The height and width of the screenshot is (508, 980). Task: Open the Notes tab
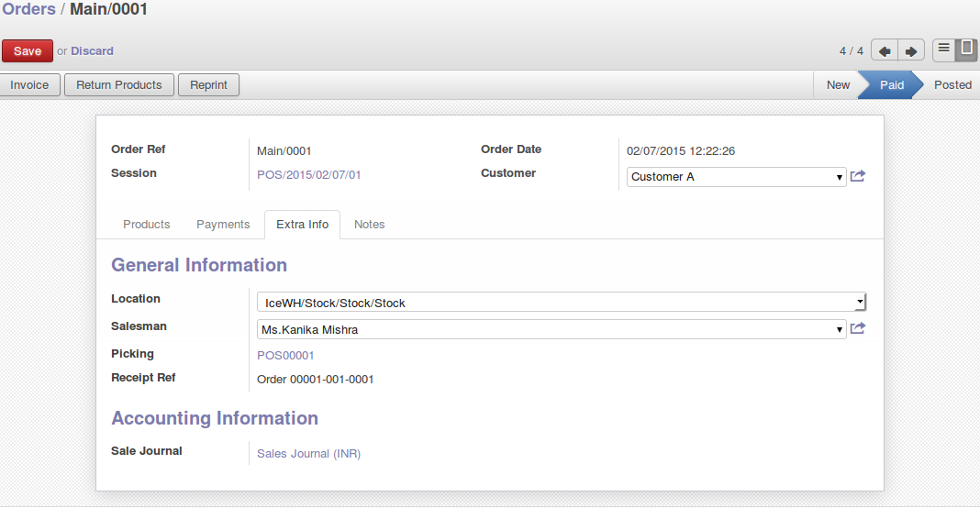pos(370,225)
